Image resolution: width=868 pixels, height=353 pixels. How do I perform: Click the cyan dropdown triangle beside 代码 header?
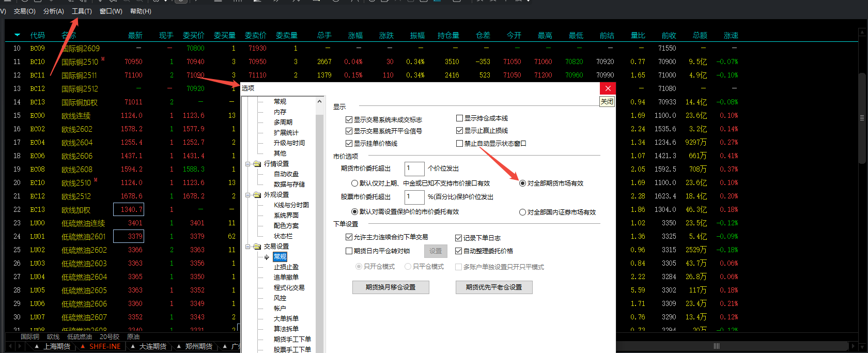[x=17, y=35]
